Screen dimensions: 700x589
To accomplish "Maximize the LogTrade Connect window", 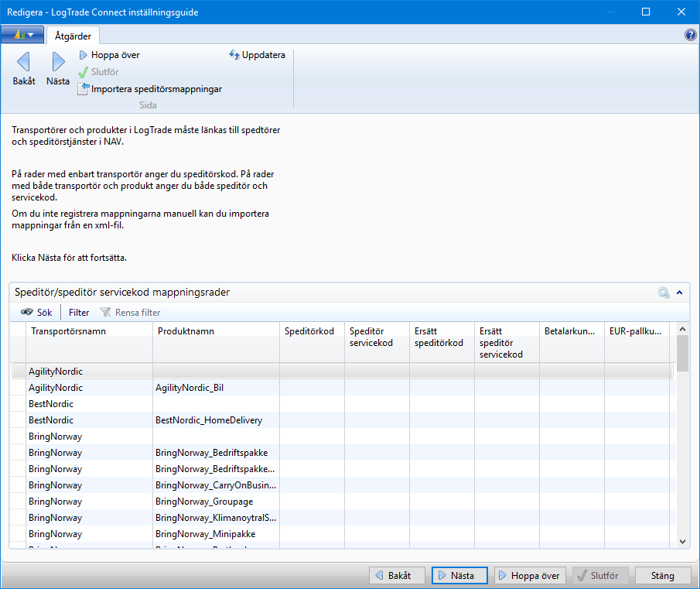I will [646, 12].
